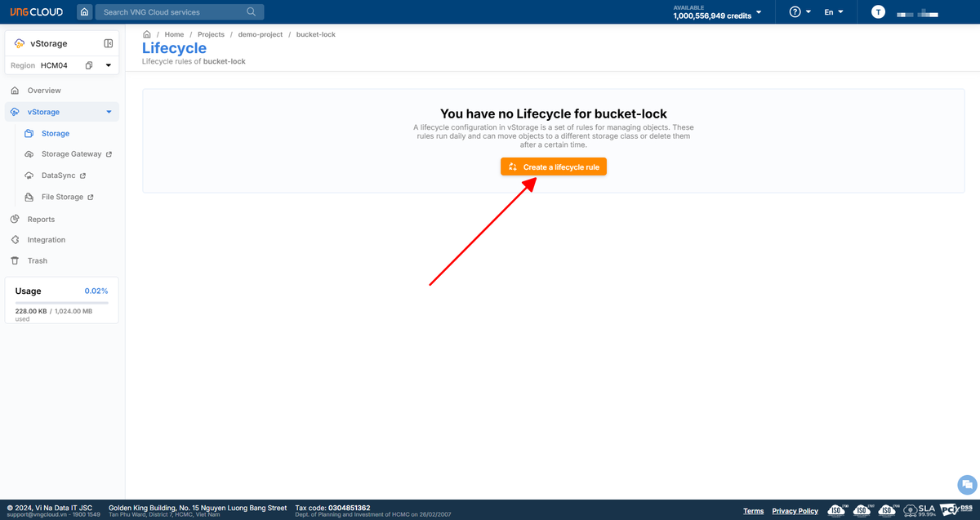Click the breadcrumb home icon
The height and width of the screenshot is (520, 980).
[147, 34]
